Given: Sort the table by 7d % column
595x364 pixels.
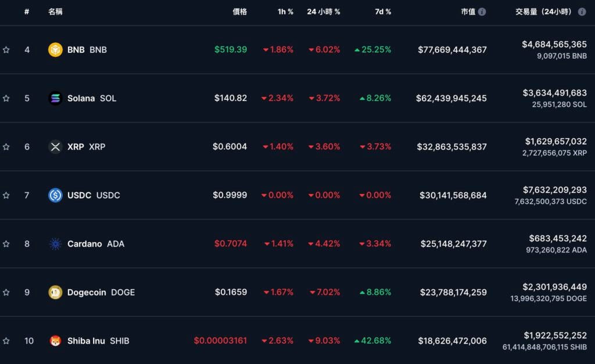Looking at the screenshot, I should click(x=383, y=12).
